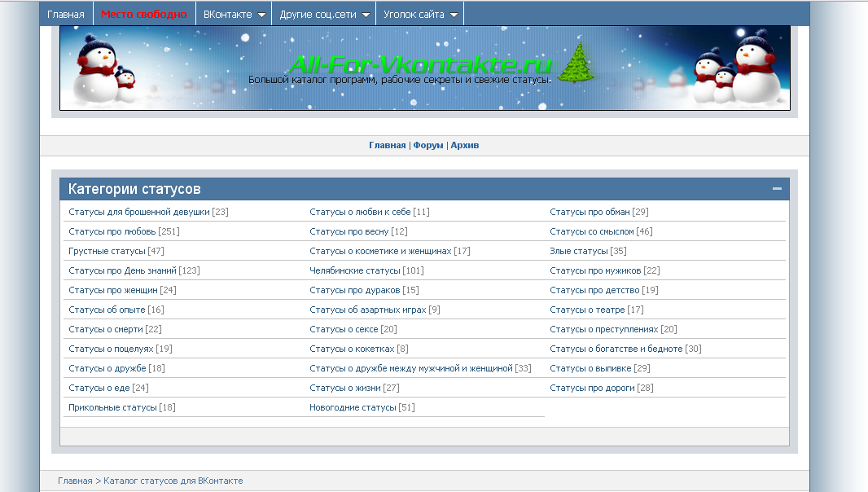Select Челябинские статусы category
The image size is (868, 492).
pyautogui.click(x=354, y=270)
